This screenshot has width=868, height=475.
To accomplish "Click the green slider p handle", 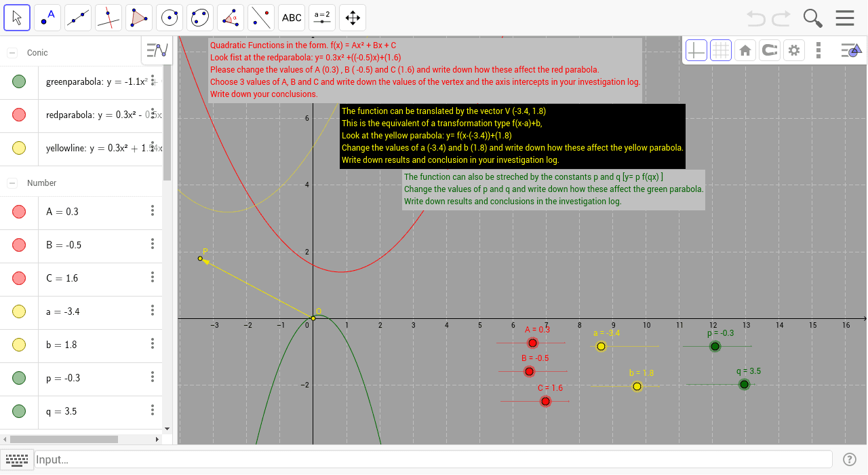I will 715,346.
